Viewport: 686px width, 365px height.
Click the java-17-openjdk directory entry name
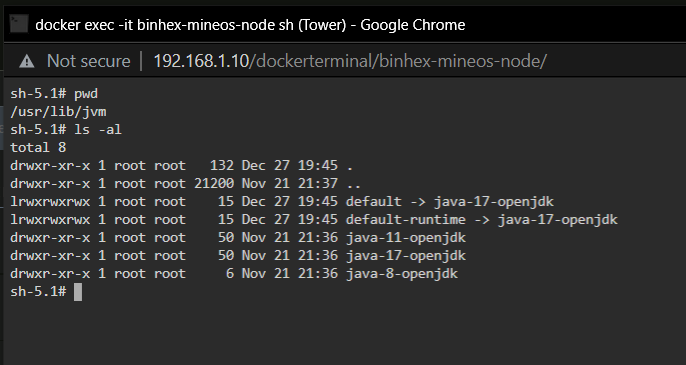406,256
